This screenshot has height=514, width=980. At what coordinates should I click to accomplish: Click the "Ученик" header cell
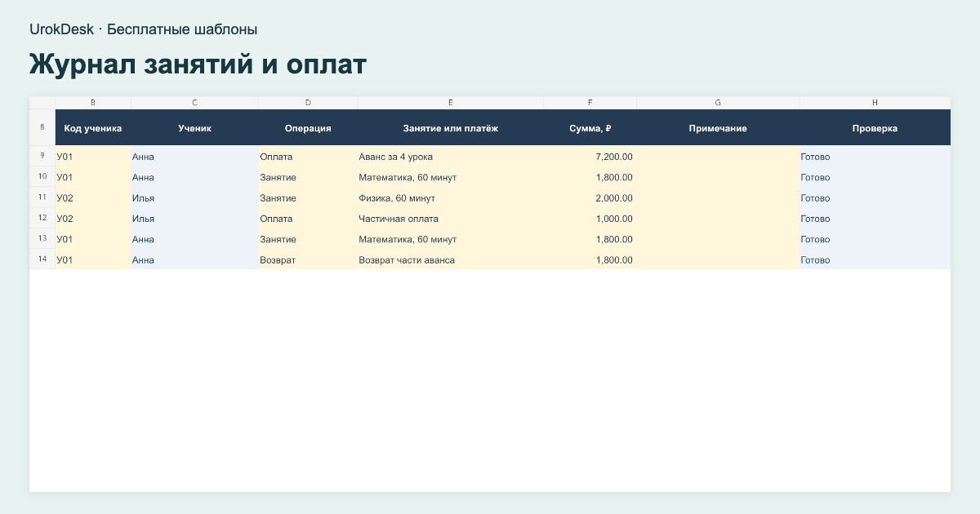click(194, 128)
